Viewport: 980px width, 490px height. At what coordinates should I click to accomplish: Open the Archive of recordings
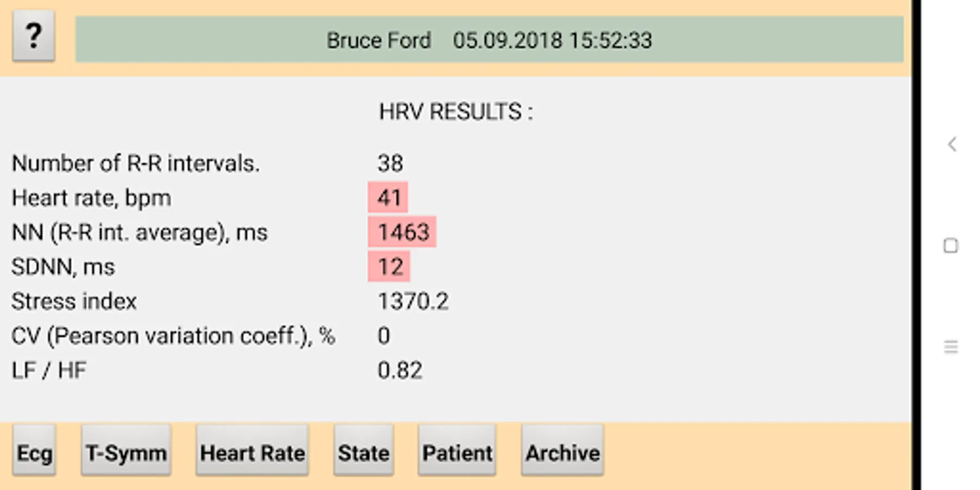coord(562,452)
